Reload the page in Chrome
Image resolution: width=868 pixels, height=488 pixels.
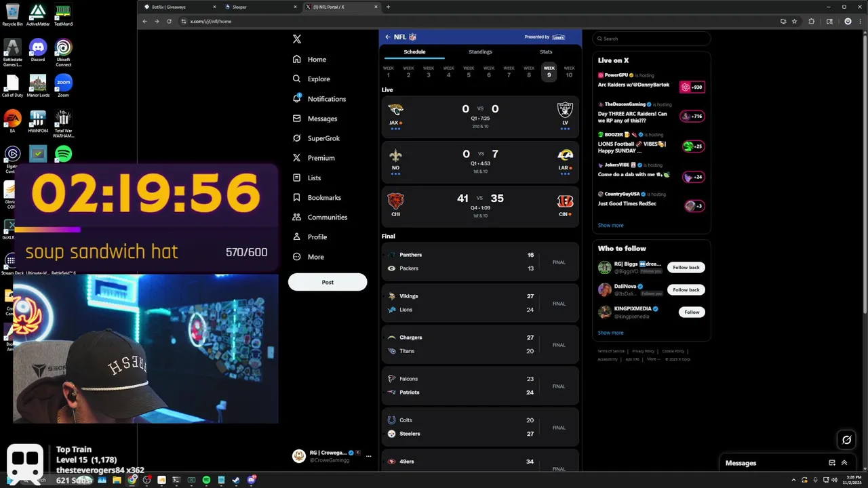coord(169,21)
